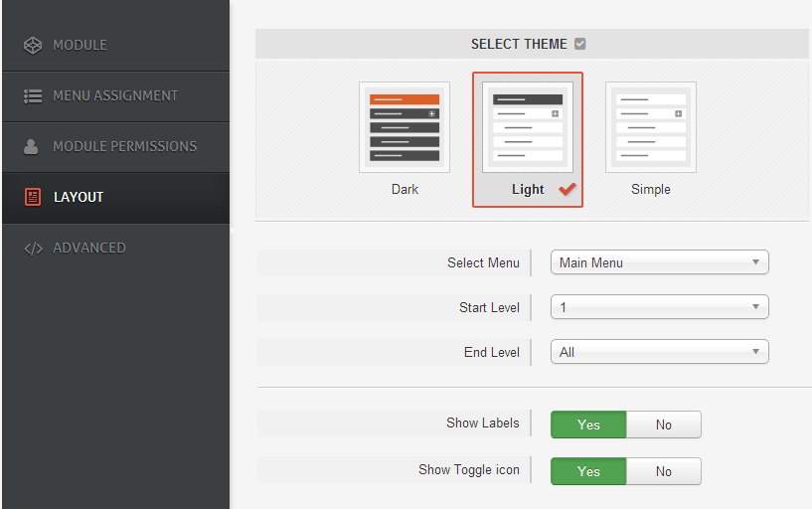Click the Menu Assignment list icon
The height and width of the screenshot is (509, 812).
pyautogui.click(x=33, y=96)
